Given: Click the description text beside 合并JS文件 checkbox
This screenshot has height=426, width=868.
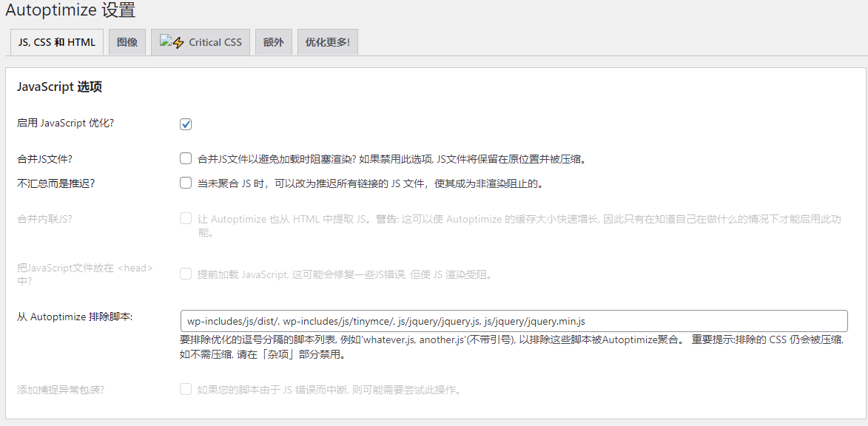Looking at the screenshot, I should click(x=391, y=159).
